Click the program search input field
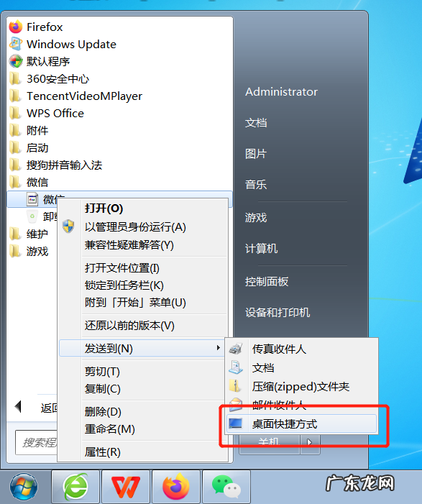The width and height of the screenshot is (422, 504). pos(37,443)
